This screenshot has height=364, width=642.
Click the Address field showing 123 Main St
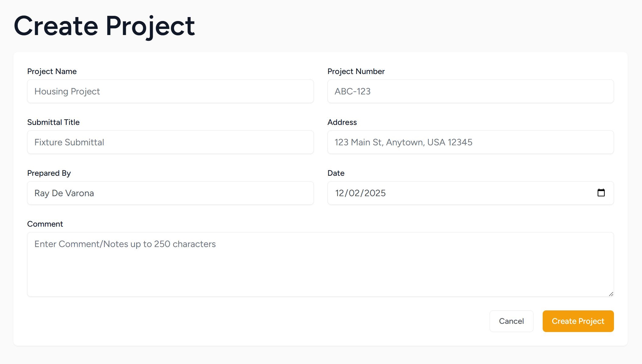click(470, 142)
